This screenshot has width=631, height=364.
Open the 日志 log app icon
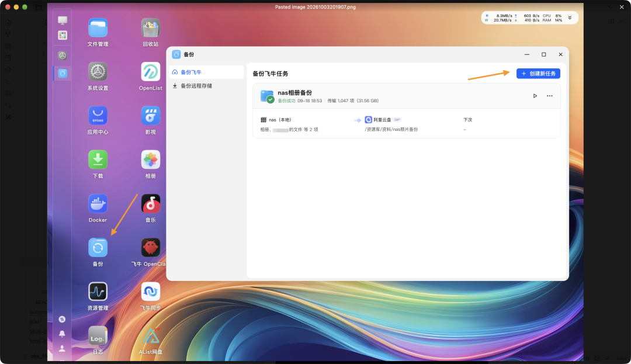[98, 336]
